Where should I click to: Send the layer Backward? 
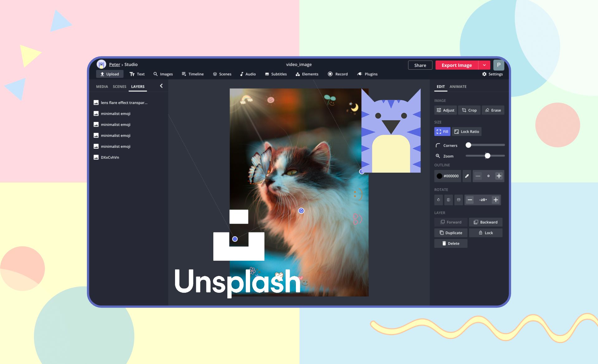point(486,222)
